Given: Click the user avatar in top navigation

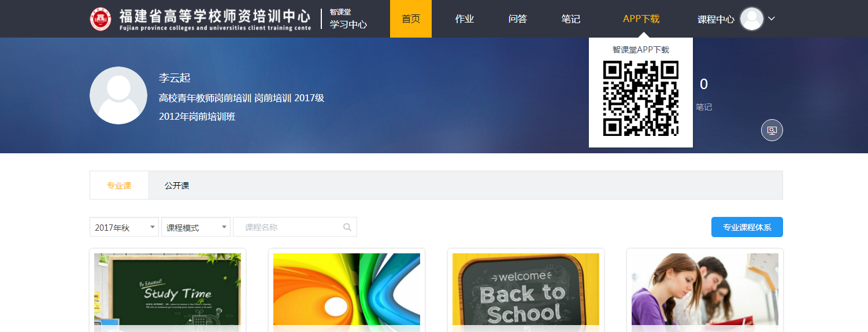Looking at the screenshot, I should (751, 19).
